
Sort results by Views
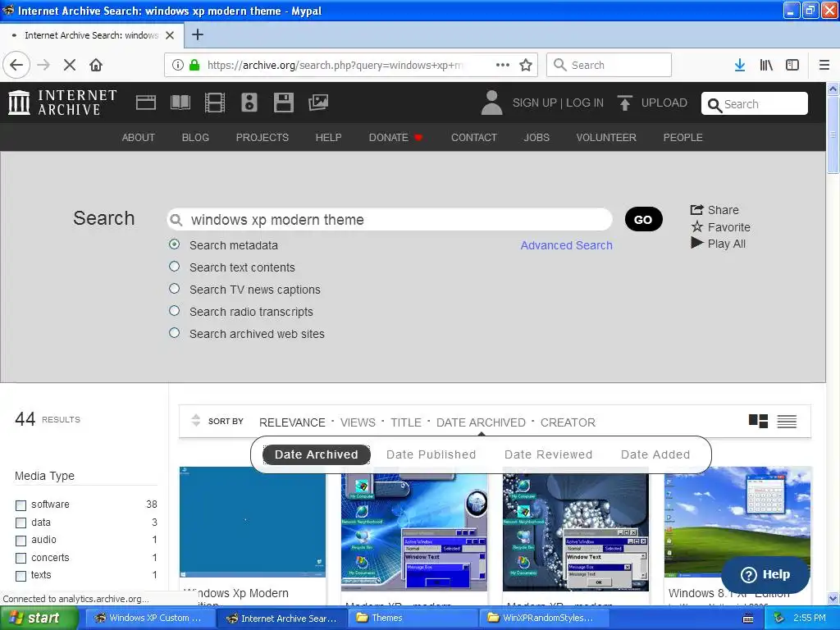click(x=358, y=422)
